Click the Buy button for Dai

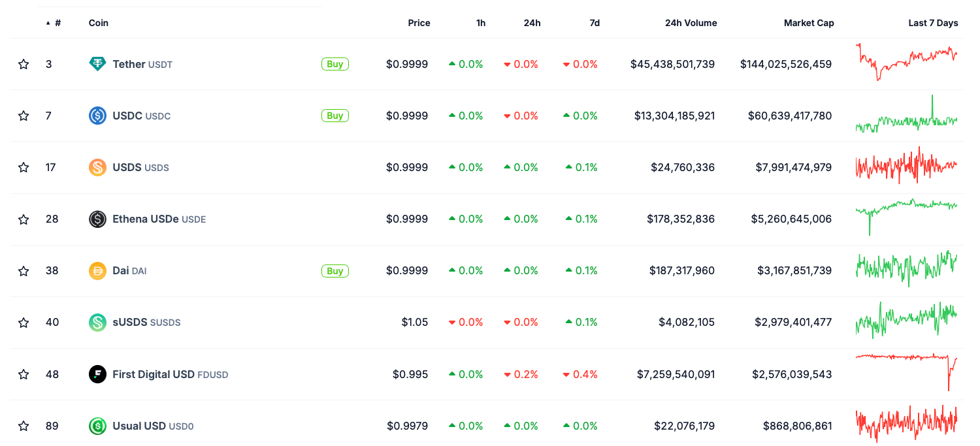pyautogui.click(x=335, y=270)
